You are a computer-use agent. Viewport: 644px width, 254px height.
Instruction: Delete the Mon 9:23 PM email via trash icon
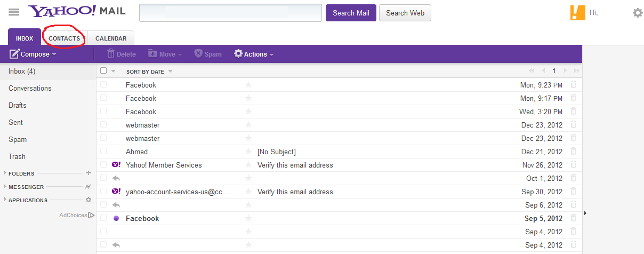[573, 84]
